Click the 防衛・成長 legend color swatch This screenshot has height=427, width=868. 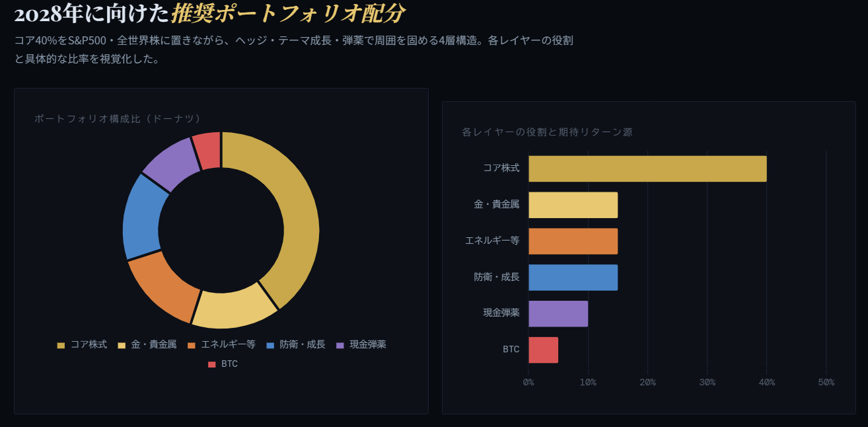270,345
